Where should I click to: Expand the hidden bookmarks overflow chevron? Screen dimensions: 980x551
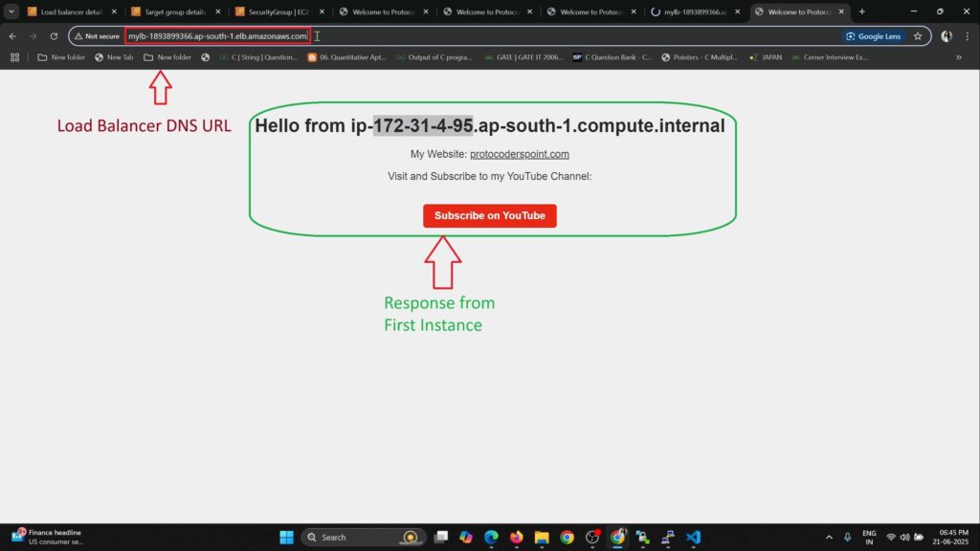pos(959,56)
